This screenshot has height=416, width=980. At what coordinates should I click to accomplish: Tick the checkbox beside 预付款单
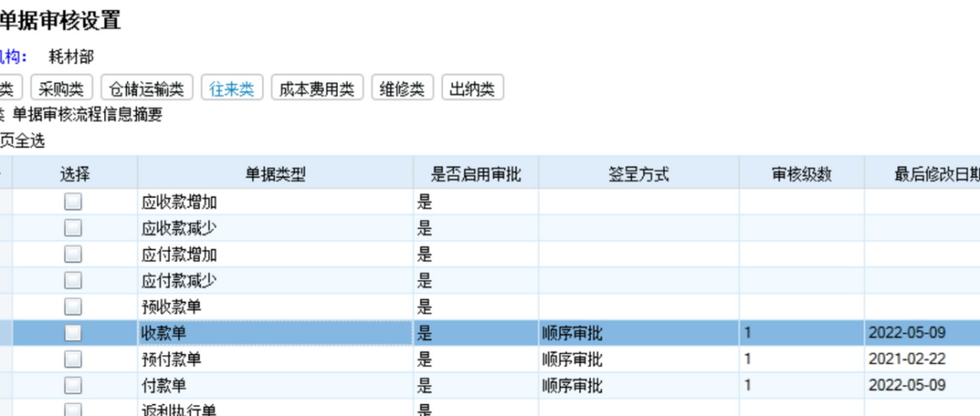pos(74,359)
